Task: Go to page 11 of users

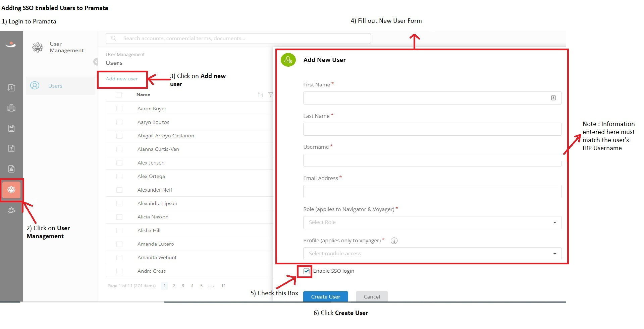Action: [x=223, y=286]
